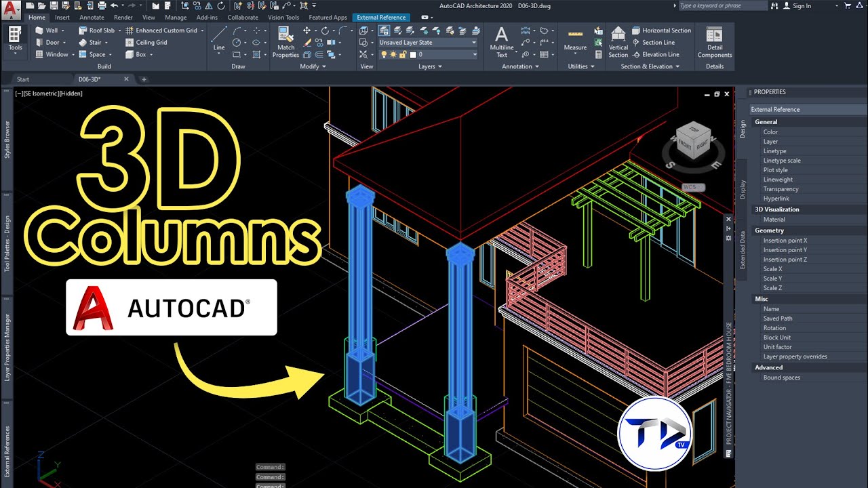Open the Collaborate ribbon tab
The height and width of the screenshot is (488, 868).
click(x=243, y=18)
